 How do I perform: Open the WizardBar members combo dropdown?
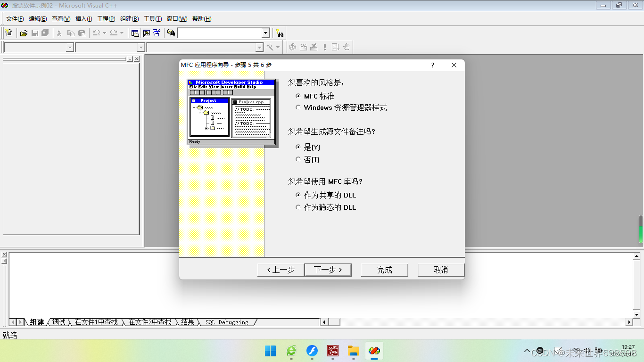click(x=259, y=48)
